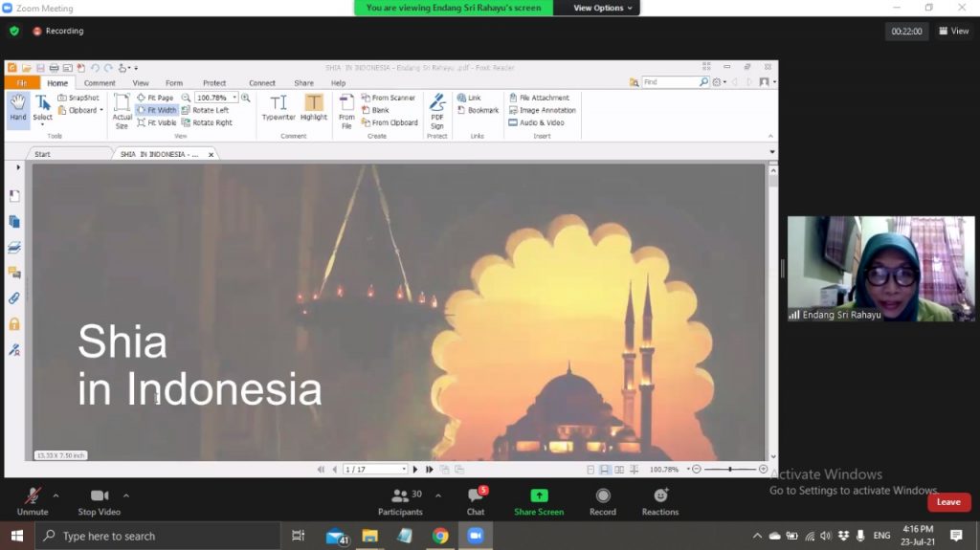This screenshot has width=980, height=550.
Task: Switch to the Comment ribbon tab
Action: pyautogui.click(x=100, y=83)
